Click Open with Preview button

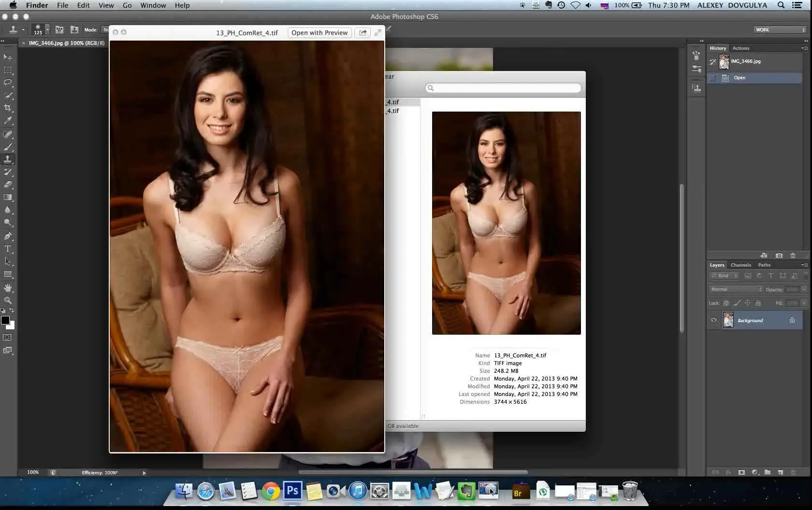click(x=319, y=32)
